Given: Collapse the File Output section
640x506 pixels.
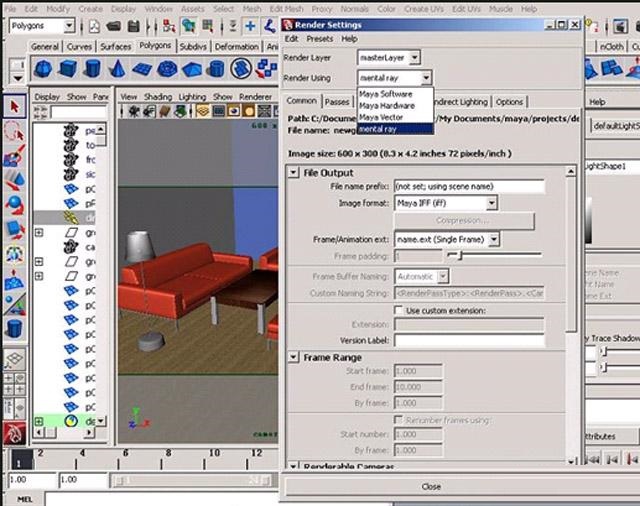Looking at the screenshot, I should click(x=293, y=173).
